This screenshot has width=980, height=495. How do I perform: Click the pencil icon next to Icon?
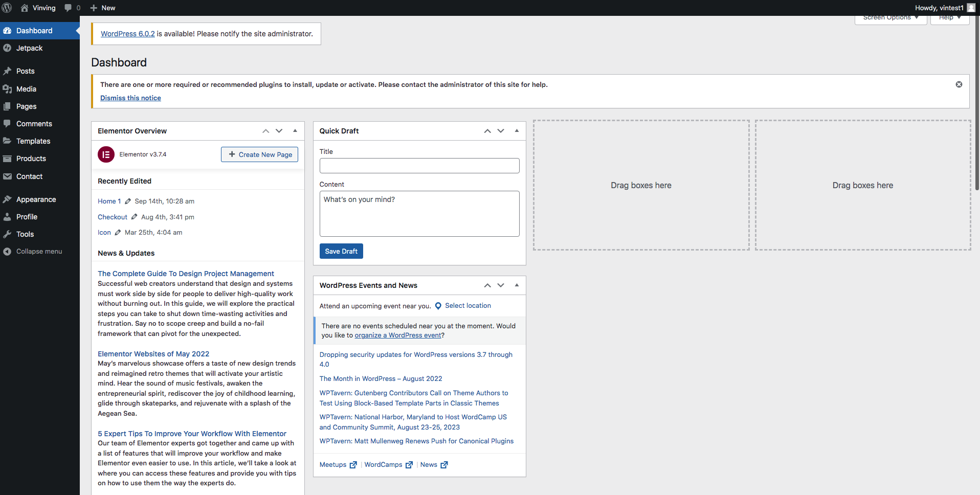(x=118, y=233)
